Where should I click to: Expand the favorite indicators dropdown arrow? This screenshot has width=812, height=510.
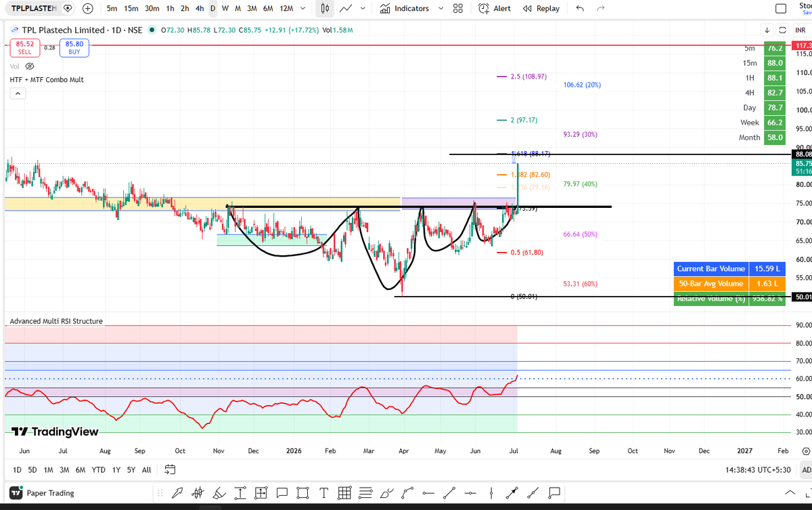click(x=441, y=8)
